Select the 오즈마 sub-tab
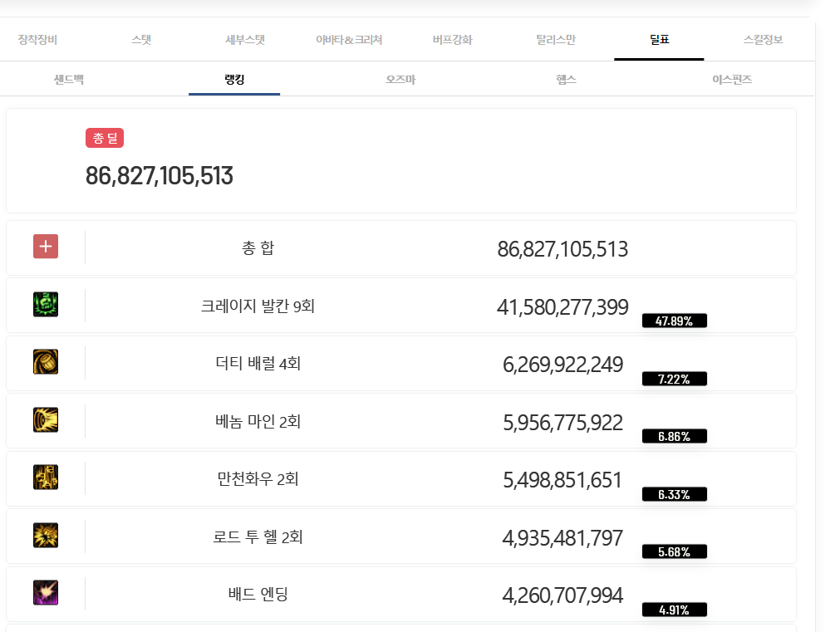 point(400,80)
